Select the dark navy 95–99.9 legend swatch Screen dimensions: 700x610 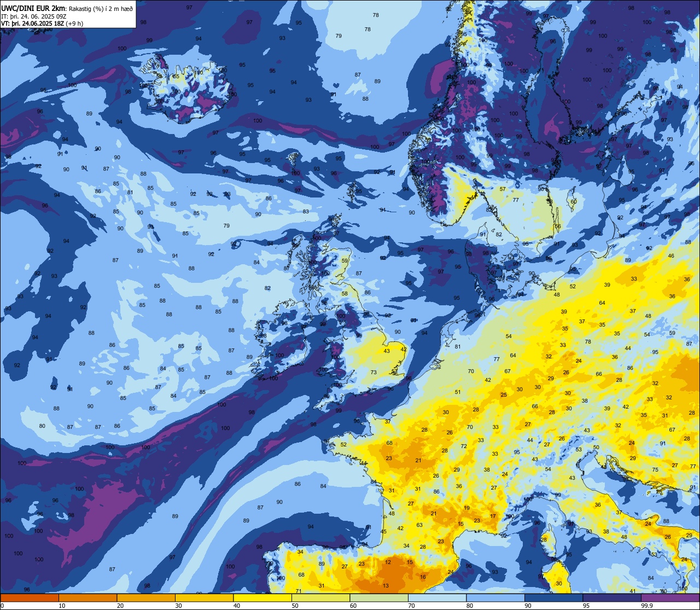pos(612,598)
